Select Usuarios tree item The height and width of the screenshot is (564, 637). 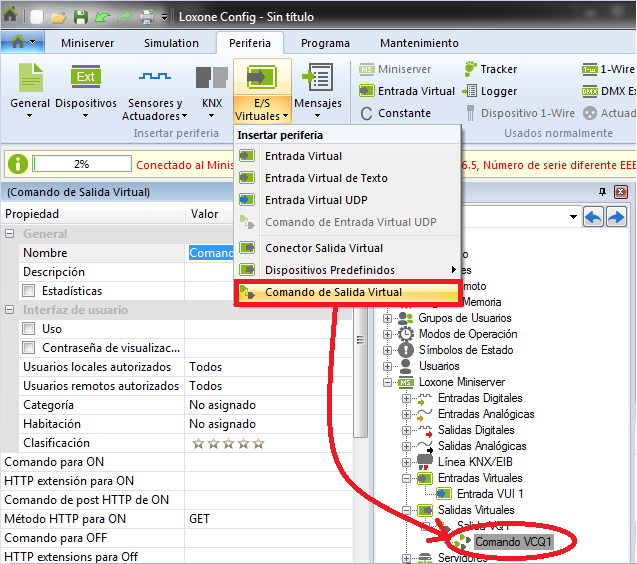[x=439, y=366]
